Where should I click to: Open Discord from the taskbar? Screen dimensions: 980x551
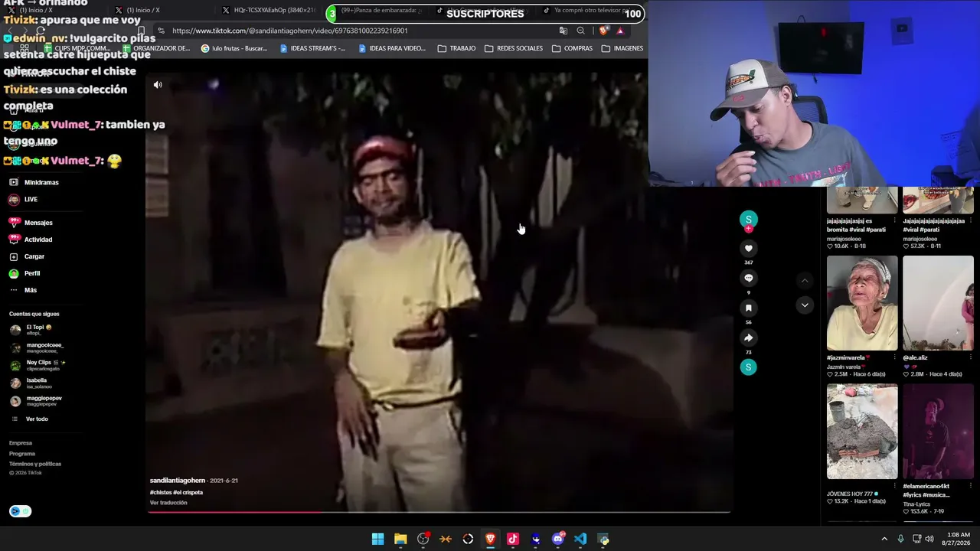[558, 539]
